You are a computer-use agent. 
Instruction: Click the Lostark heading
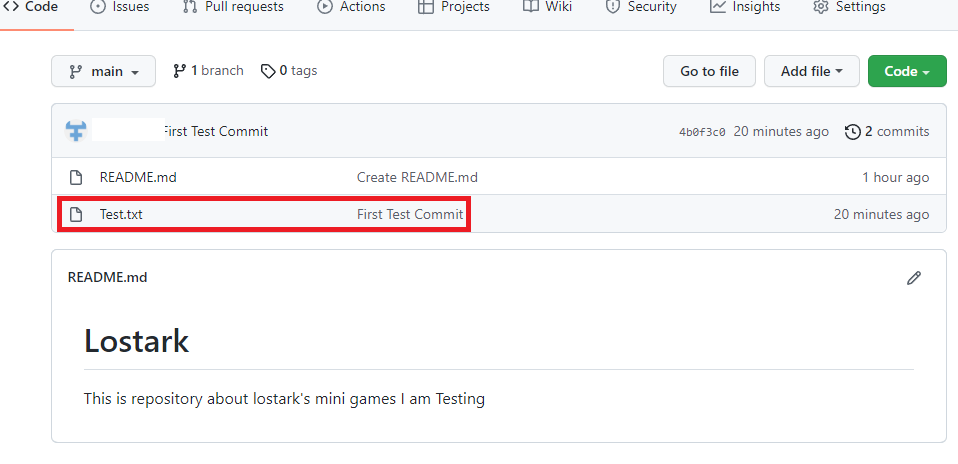click(x=136, y=341)
